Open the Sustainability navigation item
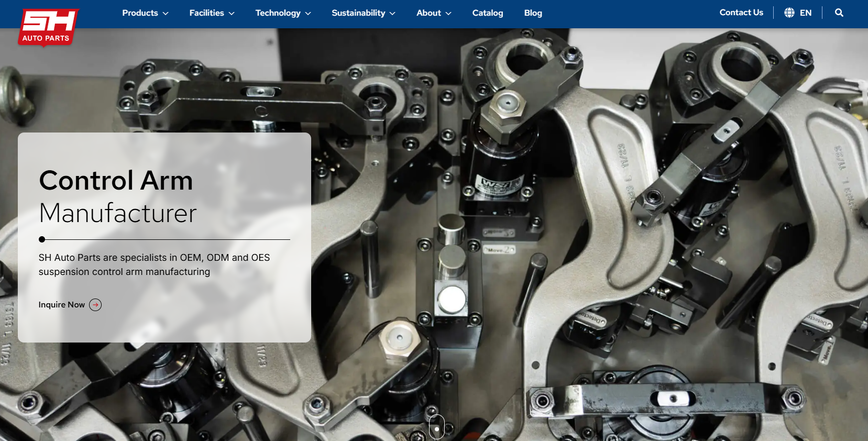This screenshot has height=441, width=868. 358,13
